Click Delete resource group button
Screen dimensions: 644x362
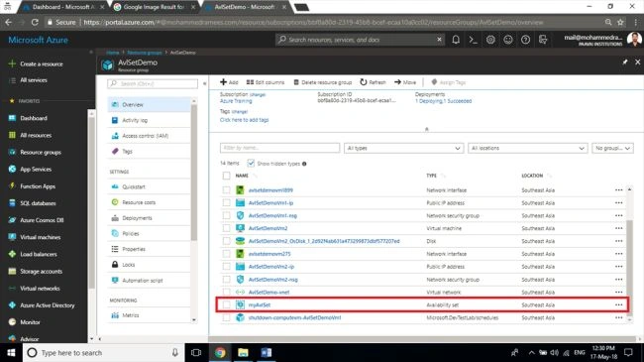coord(322,82)
